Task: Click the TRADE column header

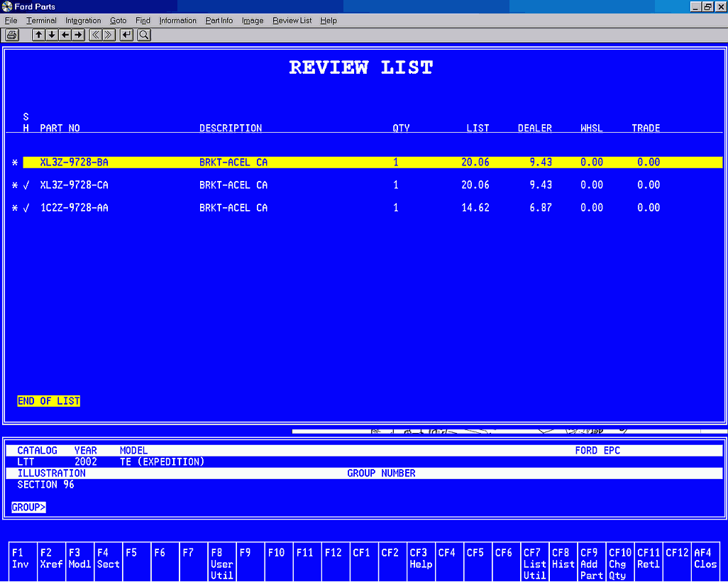Action: pyautogui.click(x=646, y=128)
